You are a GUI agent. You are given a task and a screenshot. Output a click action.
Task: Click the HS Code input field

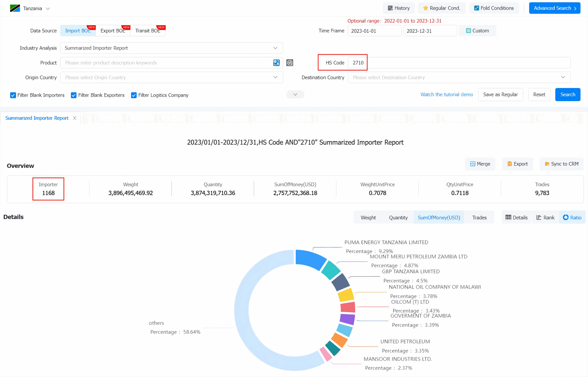click(459, 63)
